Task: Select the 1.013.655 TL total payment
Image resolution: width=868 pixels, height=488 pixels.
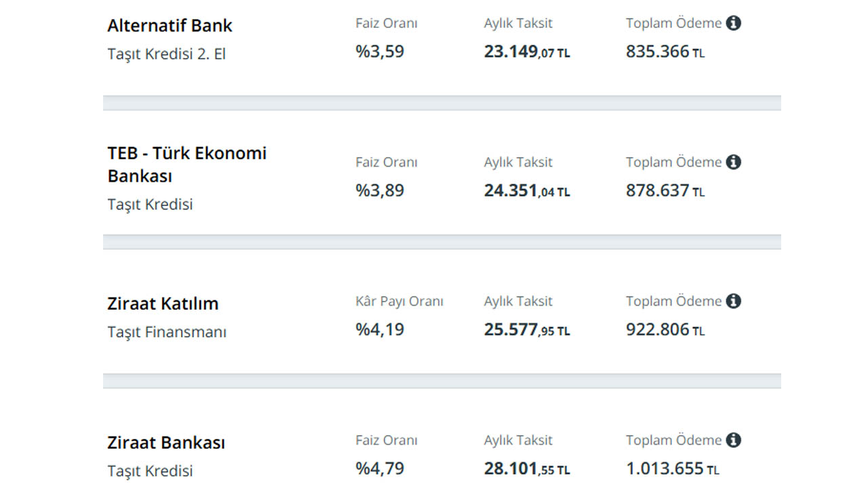Action: click(673, 469)
